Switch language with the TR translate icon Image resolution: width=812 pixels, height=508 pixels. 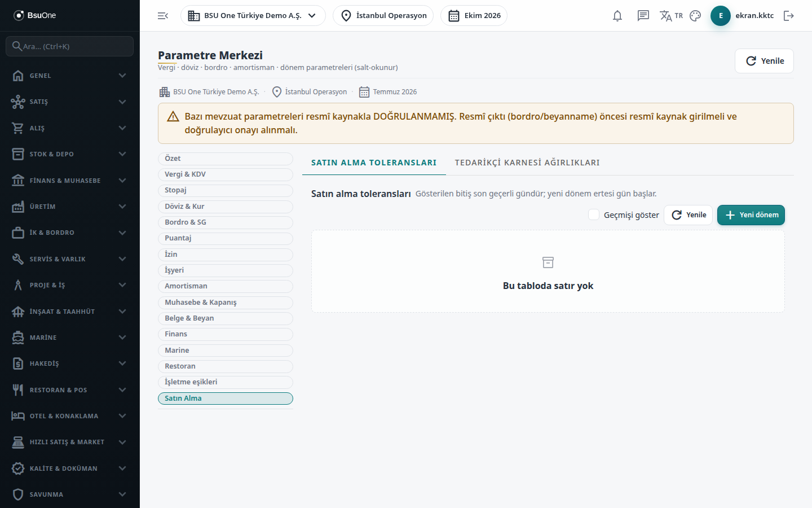point(671,16)
